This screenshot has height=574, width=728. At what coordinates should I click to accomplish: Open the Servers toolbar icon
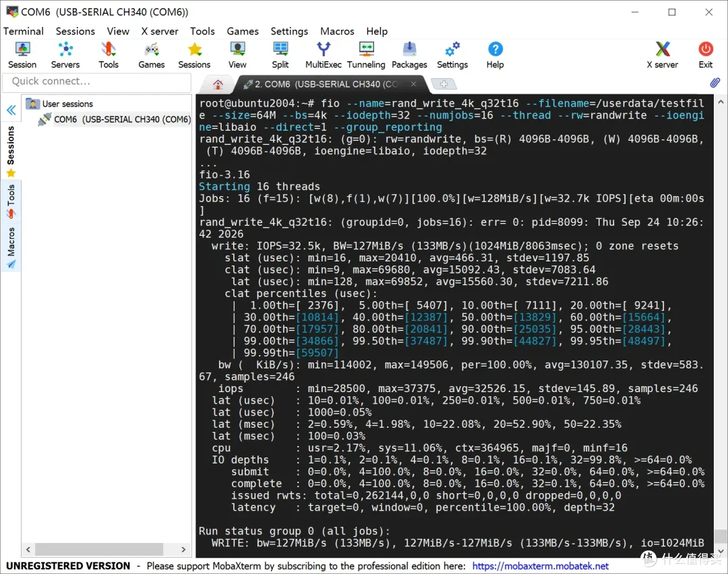(65, 55)
